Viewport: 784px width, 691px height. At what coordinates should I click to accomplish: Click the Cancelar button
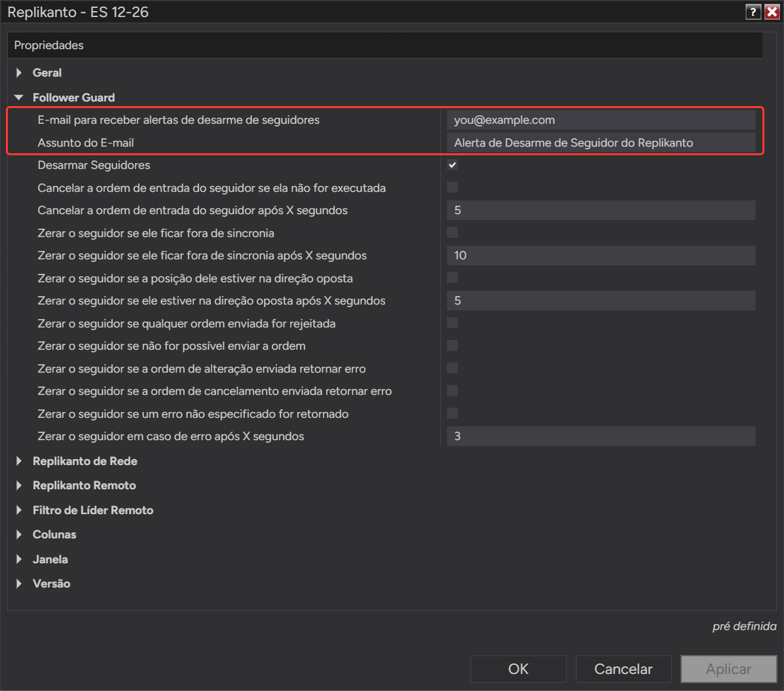tap(624, 669)
